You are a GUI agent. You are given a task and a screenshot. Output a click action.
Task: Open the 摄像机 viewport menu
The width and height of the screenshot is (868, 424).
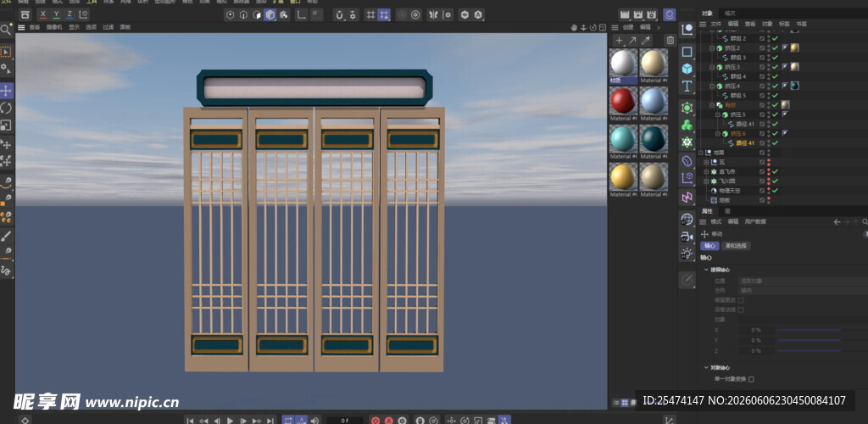[x=54, y=27]
